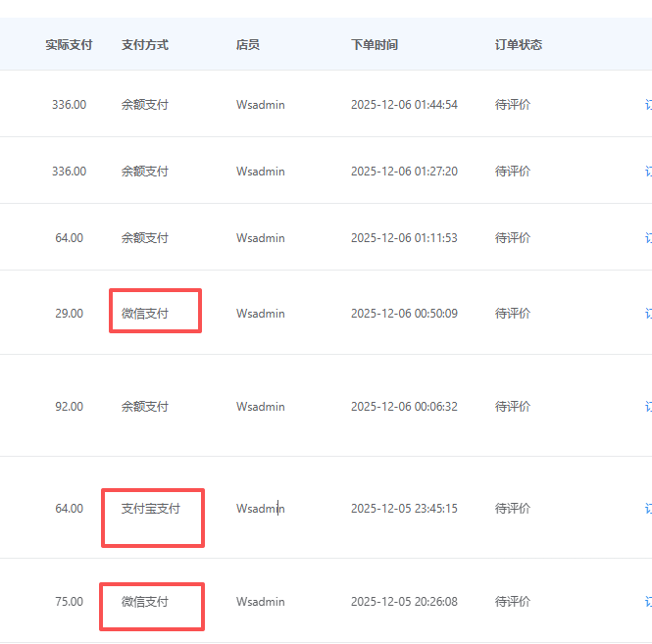Click 微信支付 in the 75.00 order row

click(x=145, y=602)
